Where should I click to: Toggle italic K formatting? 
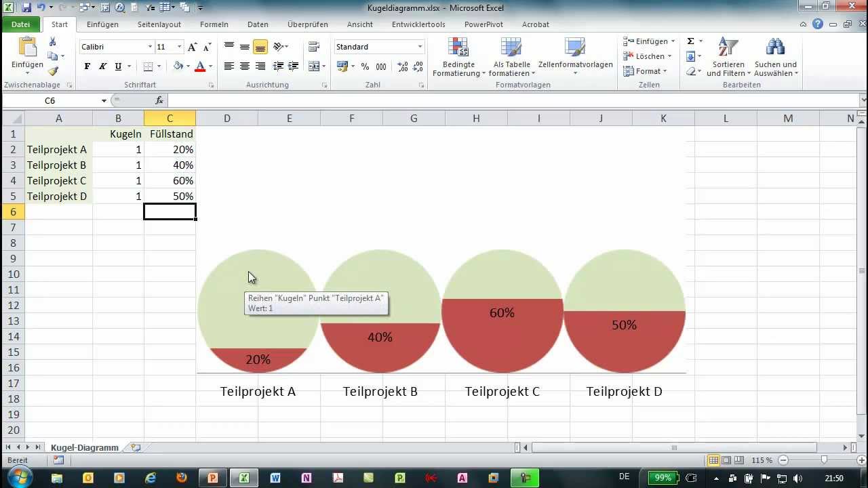tap(102, 66)
